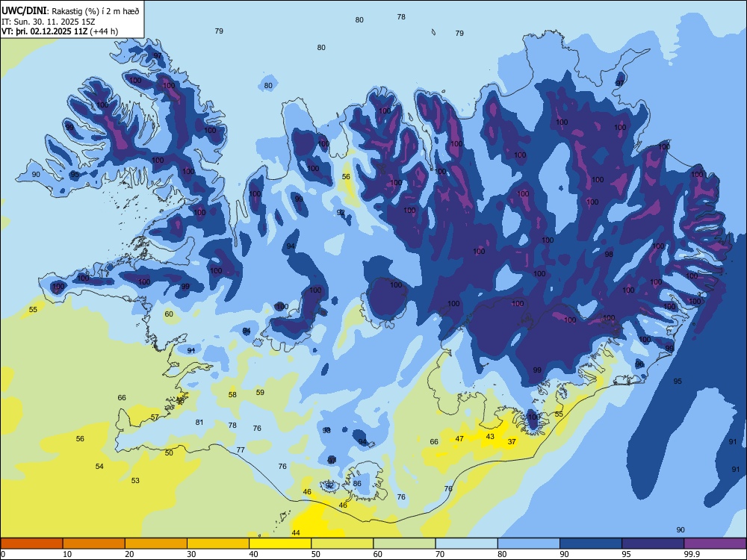Image resolution: width=747 pixels, height=560 pixels.
Task: Click the humidity value '37' on the map
Action: 512,441
